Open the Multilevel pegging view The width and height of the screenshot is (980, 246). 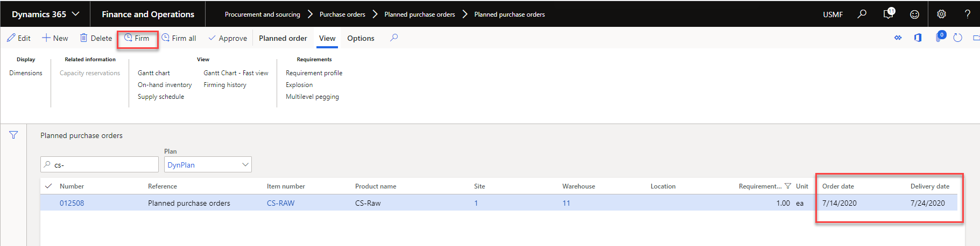point(312,97)
